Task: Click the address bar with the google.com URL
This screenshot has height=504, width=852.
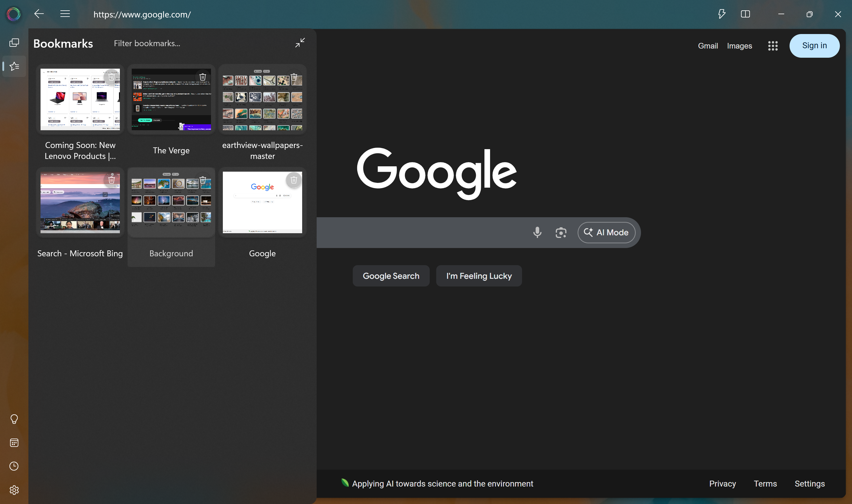Action: 142,15
